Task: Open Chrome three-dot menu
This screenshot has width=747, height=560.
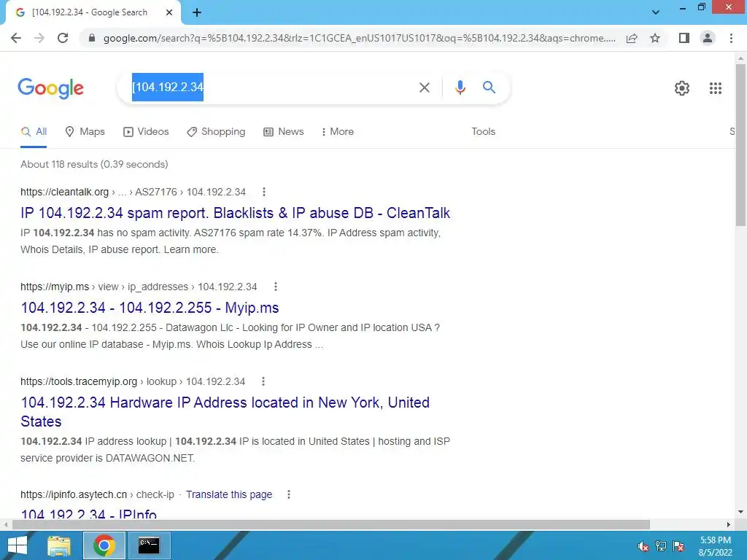Action: coord(731,38)
